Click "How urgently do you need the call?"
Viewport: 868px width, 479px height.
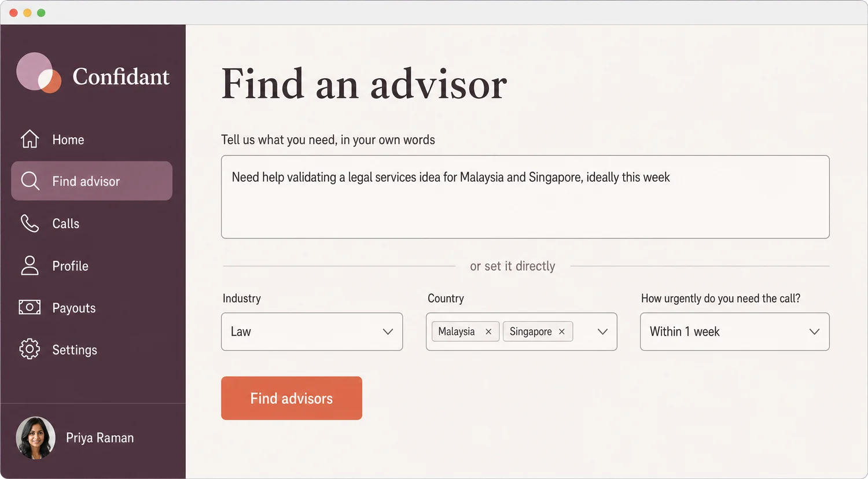[720, 299]
